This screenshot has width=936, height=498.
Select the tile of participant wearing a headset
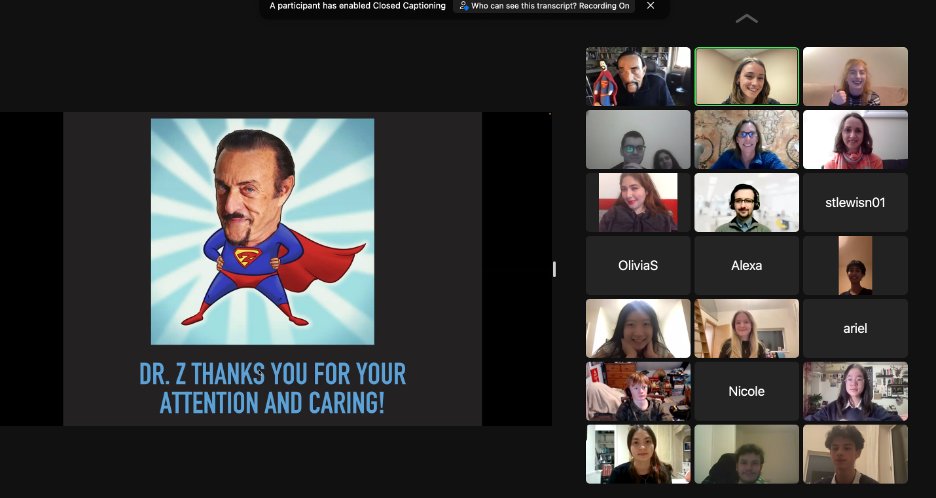746,202
